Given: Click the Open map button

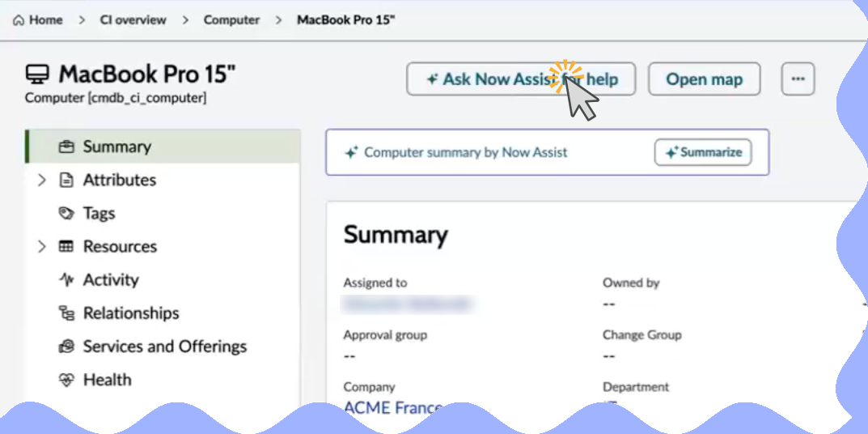Looking at the screenshot, I should tap(704, 79).
